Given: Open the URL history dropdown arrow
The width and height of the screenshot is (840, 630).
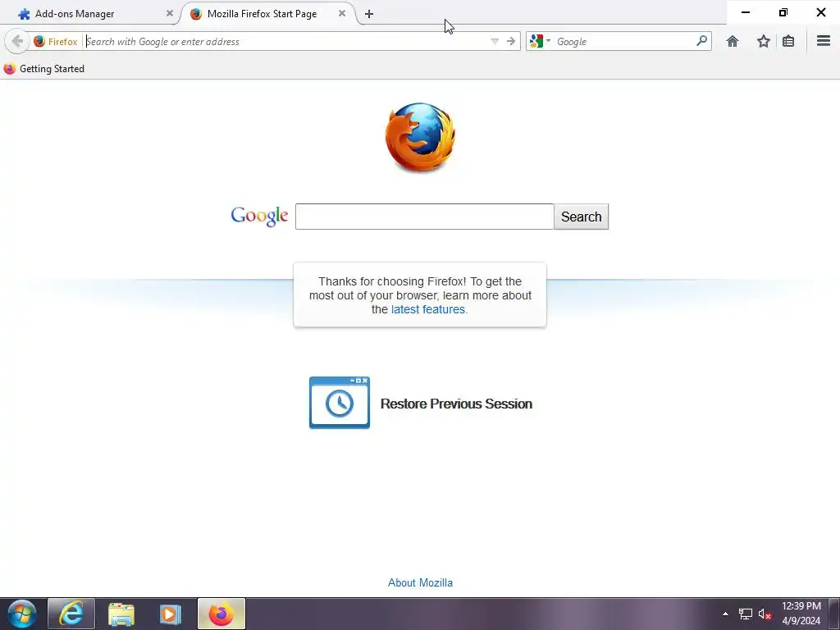Looking at the screenshot, I should pyautogui.click(x=495, y=41).
